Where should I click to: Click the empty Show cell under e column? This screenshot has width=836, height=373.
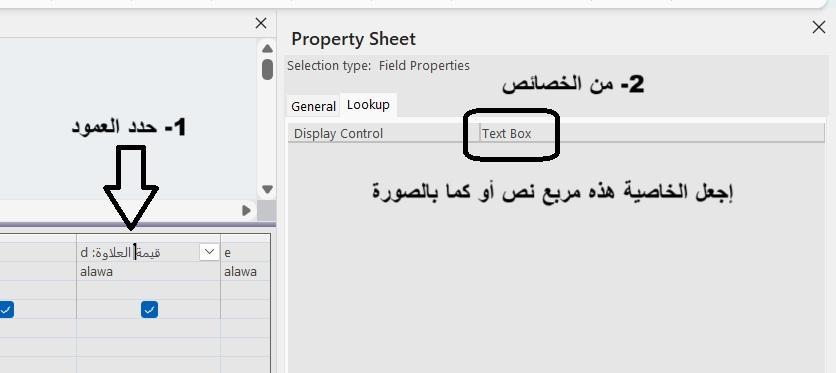pyautogui.click(x=245, y=309)
